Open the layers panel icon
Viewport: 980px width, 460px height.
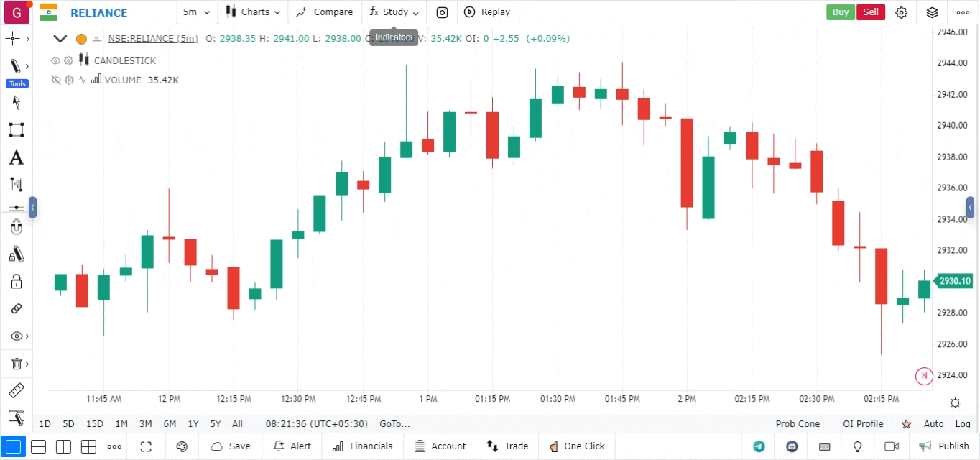pos(932,12)
